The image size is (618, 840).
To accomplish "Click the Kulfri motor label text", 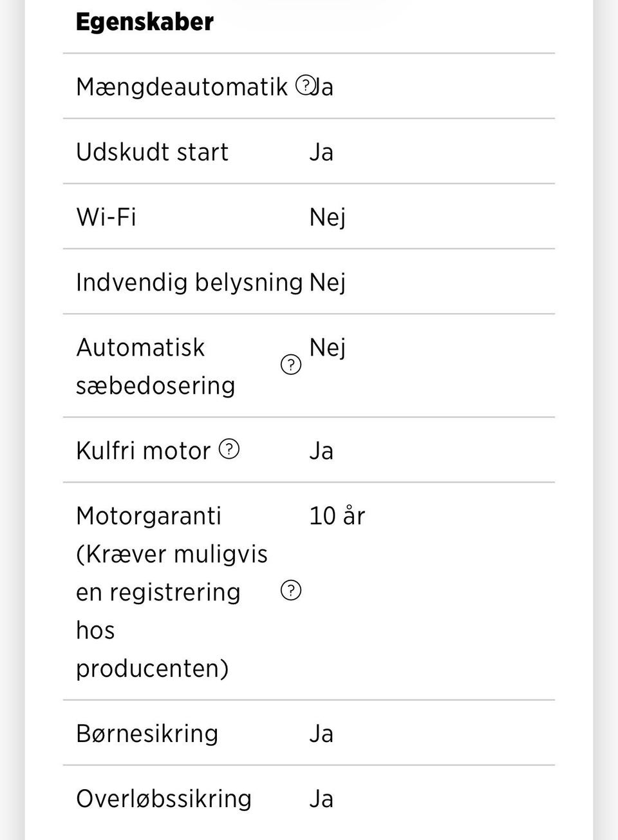I will pyautogui.click(x=143, y=451).
